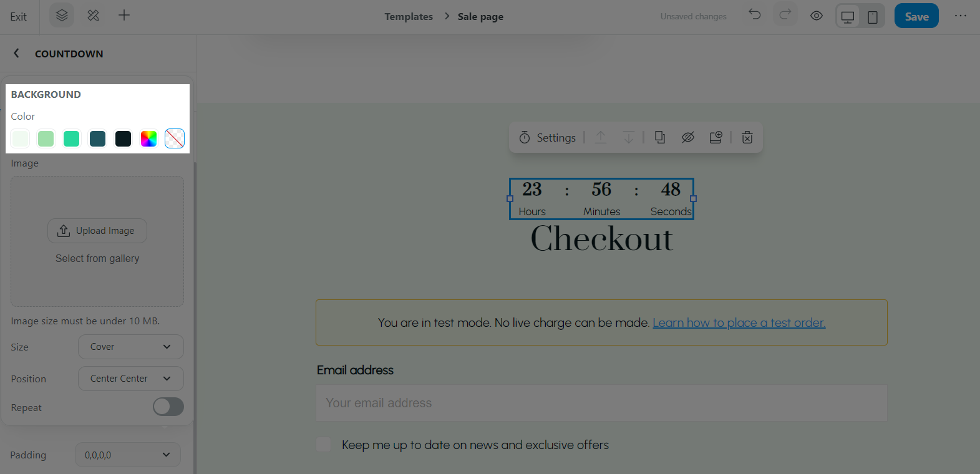The image size is (980, 474).
Task: Hide the countdown block
Action: tap(688, 137)
